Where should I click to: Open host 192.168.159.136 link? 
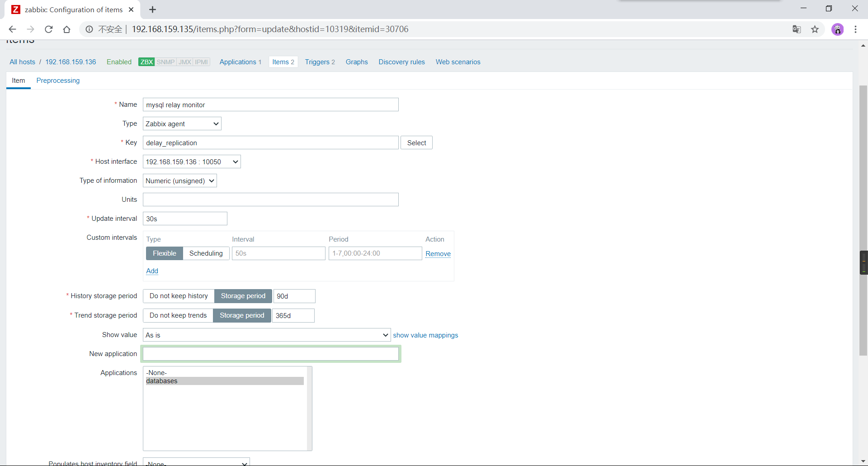click(71, 62)
